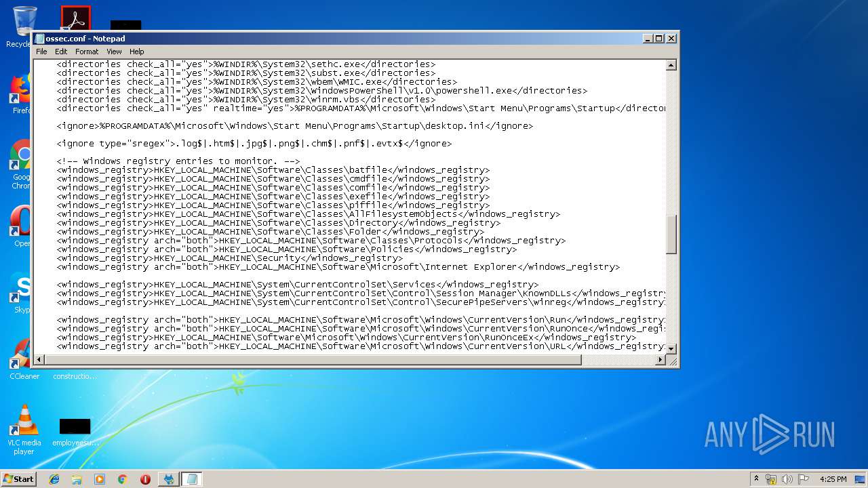Click the HKEY_LOCAL_MACHINE\Security registry line
The width and height of the screenshot is (868, 488).
(x=230, y=258)
